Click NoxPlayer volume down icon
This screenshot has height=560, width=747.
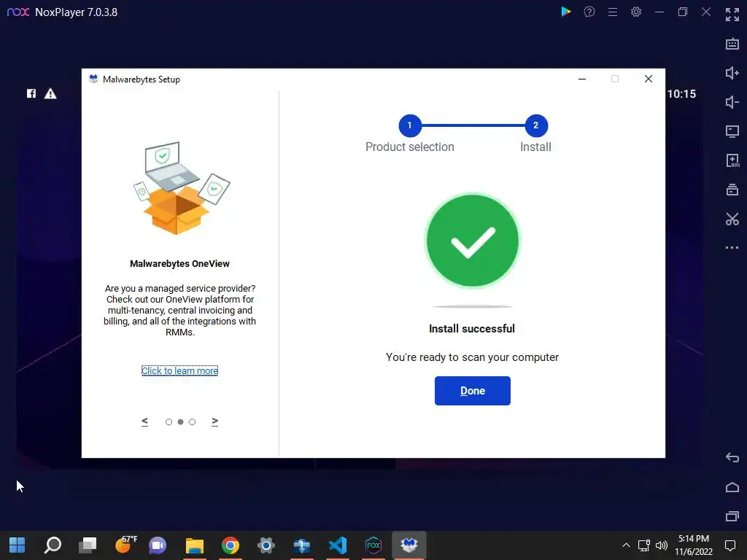[x=732, y=102]
